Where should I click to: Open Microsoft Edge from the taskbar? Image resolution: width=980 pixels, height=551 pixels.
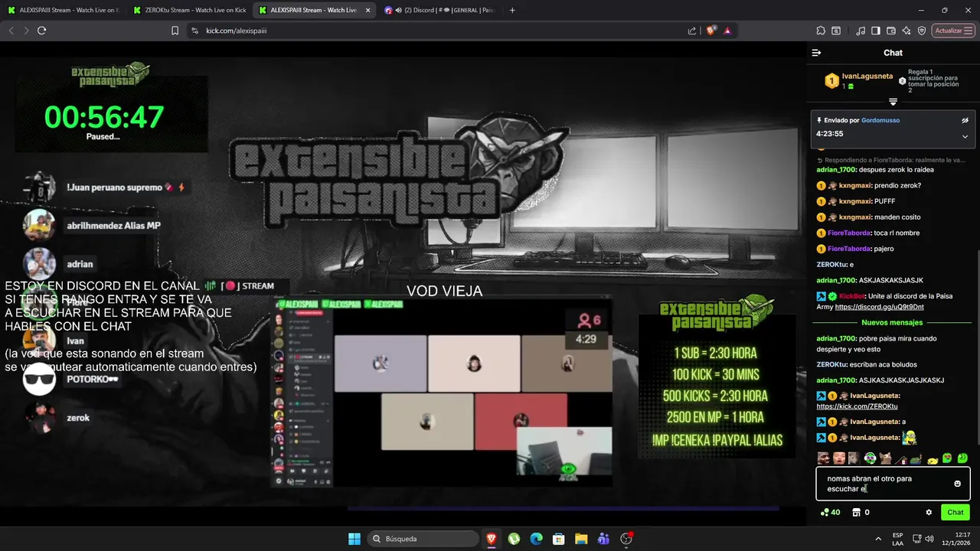536,539
